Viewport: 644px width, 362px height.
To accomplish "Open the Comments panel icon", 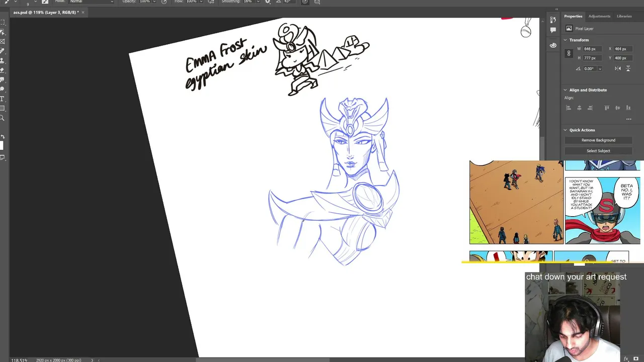I will [x=553, y=30].
